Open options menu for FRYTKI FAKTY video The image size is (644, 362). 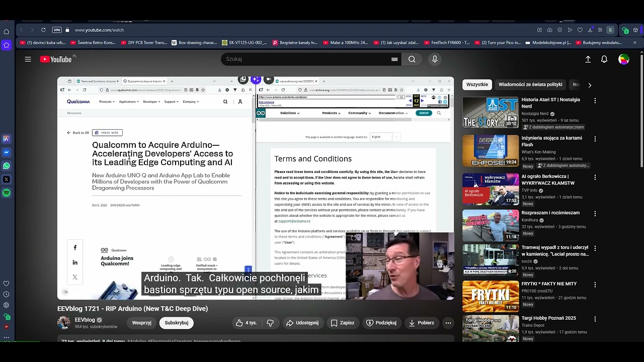click(595, 285)
